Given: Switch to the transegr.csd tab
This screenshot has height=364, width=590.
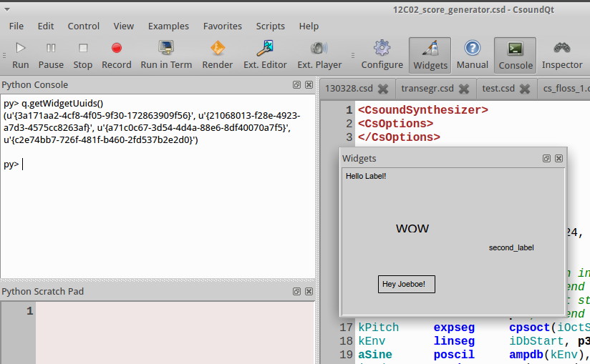Looking at the screenshot, I should coord(427,89).
